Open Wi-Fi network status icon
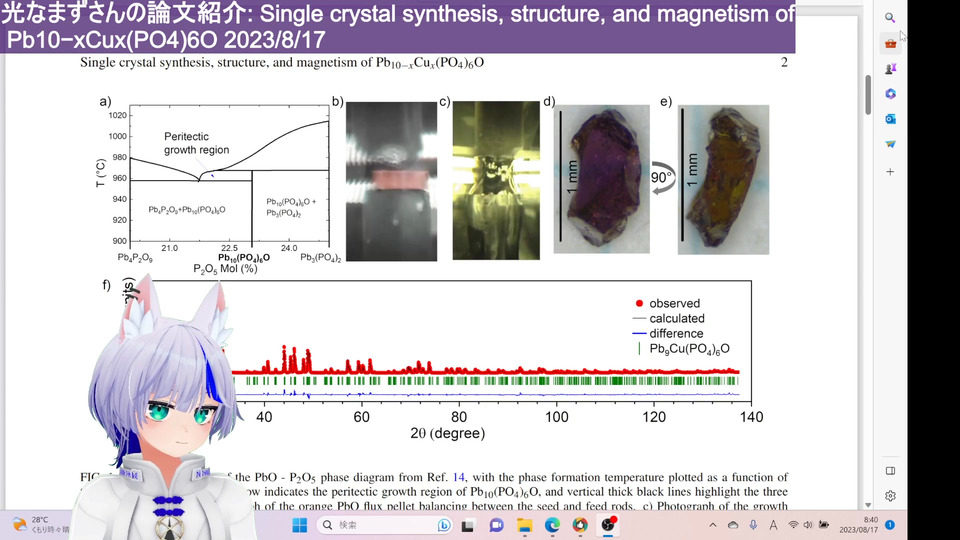 pyautogui.click(x=793, y=525)
